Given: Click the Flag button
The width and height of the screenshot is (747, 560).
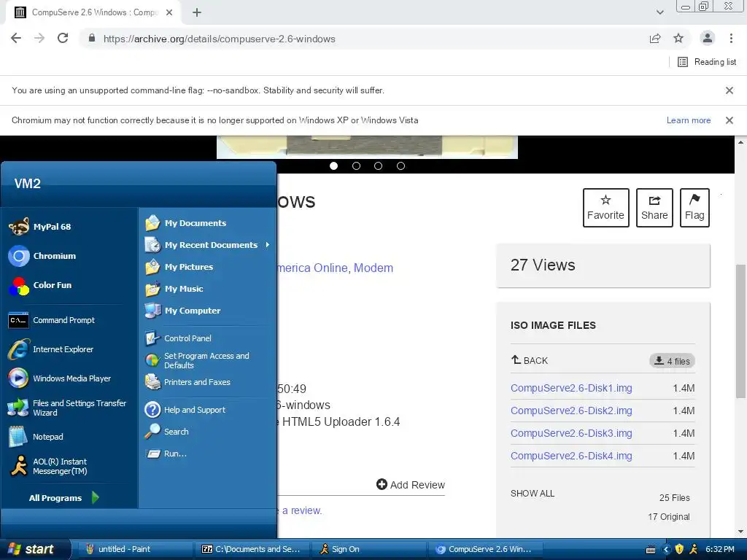Looking at the screenshot, I should click(694, 208).
